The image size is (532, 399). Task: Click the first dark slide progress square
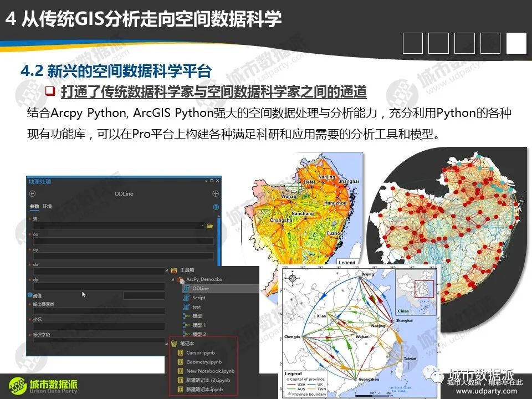[412, 43]
